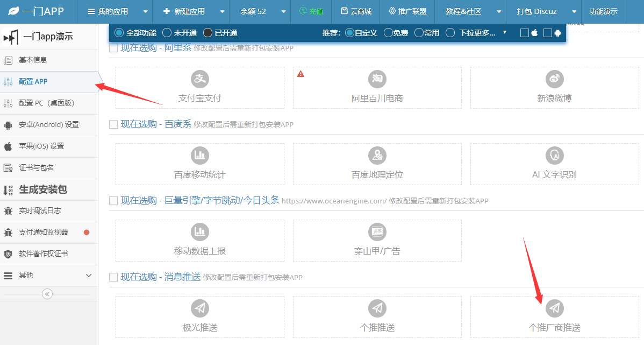644x345 pixels.
Task: Open the 极光推送 paper plane icon
Action: pos(200,308)
